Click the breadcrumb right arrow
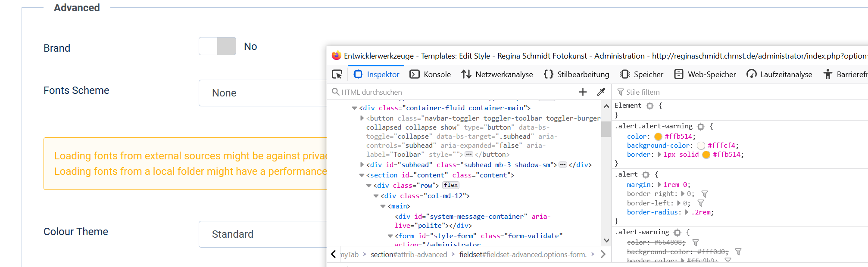This screenshot has height=267, width=868. click(603, 254)
